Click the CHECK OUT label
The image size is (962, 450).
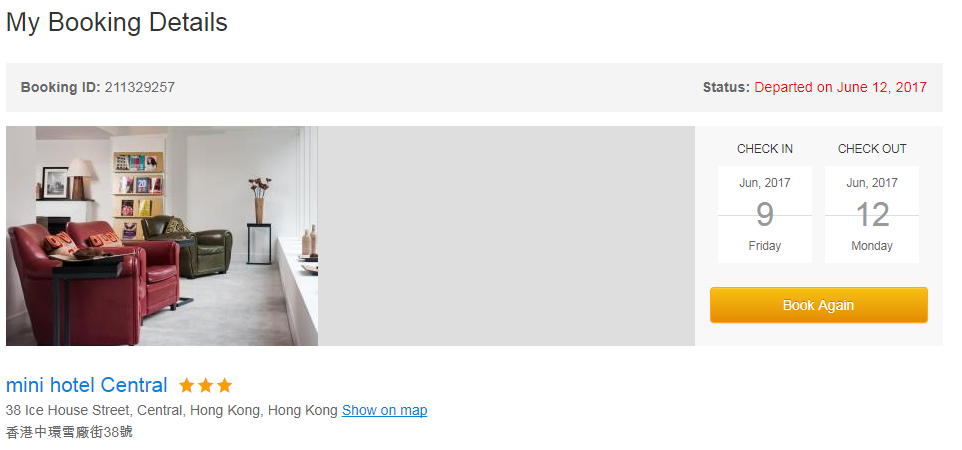click(x=872, y=149)
